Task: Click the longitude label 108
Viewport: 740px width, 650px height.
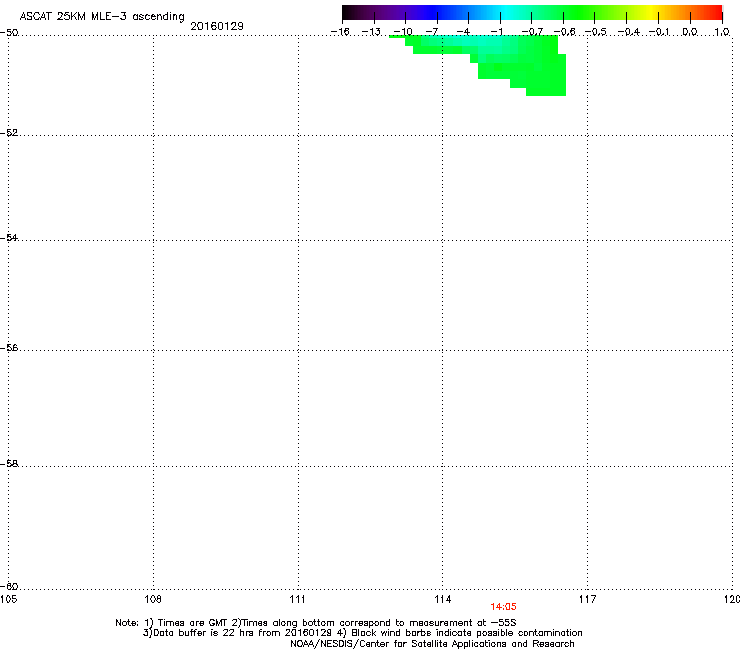Action: click(x=153, y=599)
